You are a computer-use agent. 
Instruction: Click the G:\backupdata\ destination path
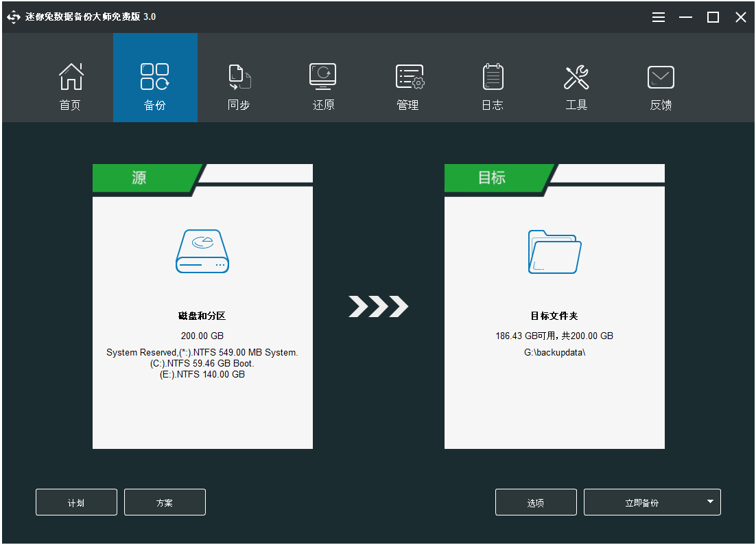[x=554, y=353]
